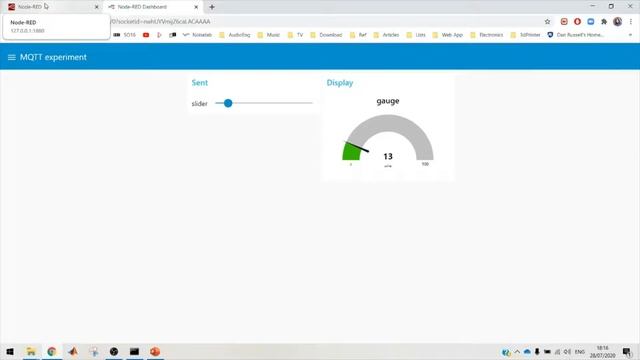This screenshot has width=640, height=360.
Task: Open PowerPoint from the taskbar
Action: pos(155,351)
